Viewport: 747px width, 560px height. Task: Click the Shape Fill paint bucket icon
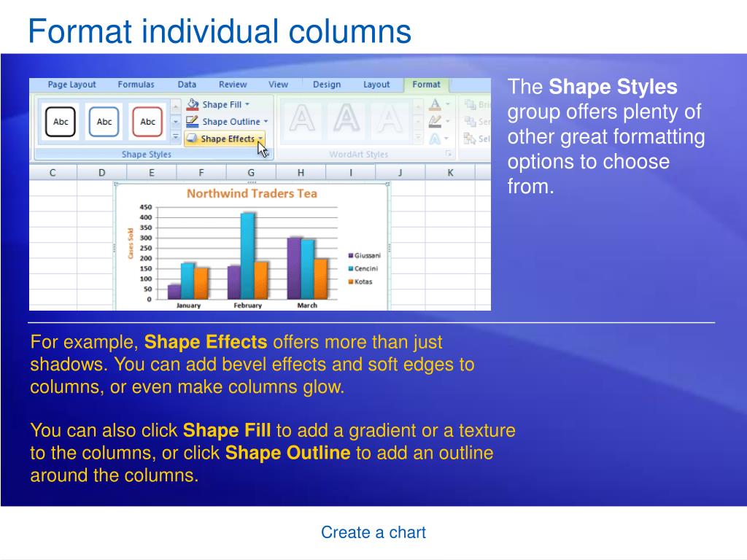(193, 104)
